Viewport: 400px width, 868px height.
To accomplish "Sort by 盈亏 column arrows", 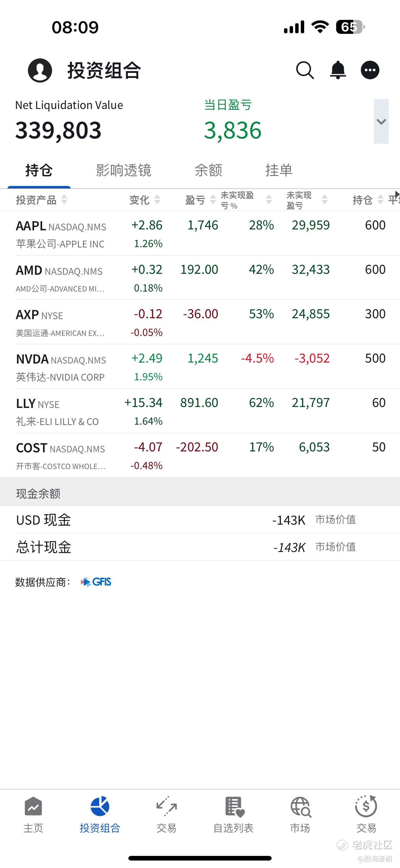I will click(x=213, y=200).
